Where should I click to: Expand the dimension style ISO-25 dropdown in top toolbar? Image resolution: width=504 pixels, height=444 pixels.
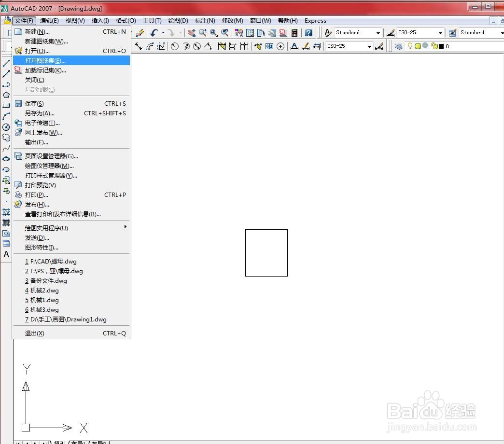pos(440,33)
